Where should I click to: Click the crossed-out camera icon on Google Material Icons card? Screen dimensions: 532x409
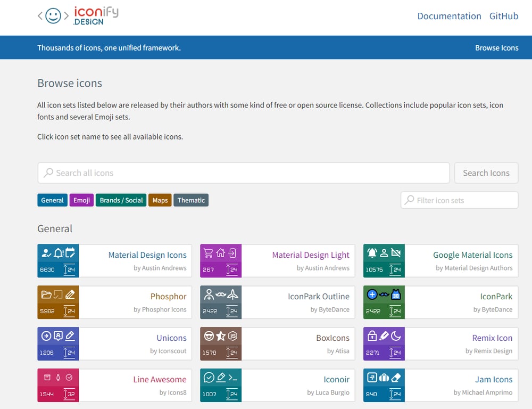396,253
